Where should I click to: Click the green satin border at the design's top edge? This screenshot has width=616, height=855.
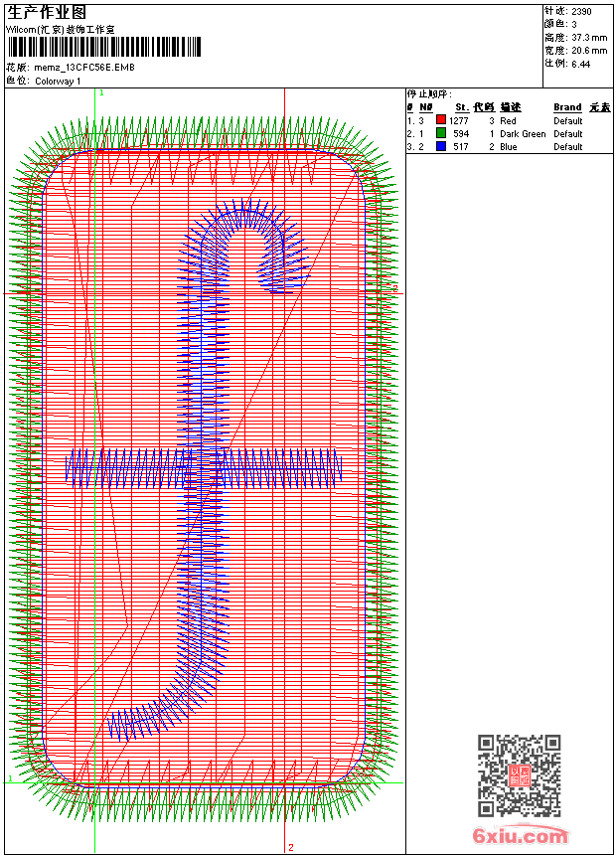tap(203, 133)
